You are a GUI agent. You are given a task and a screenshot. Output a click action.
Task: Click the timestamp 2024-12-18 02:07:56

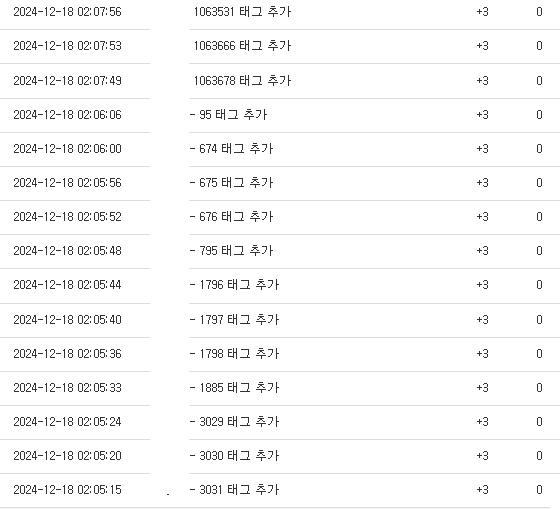[x=68, y=12]
